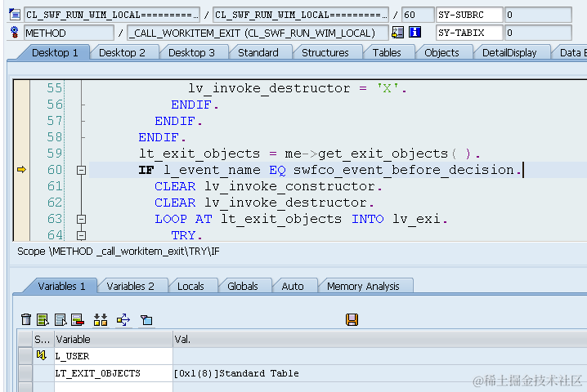The height and width of the screenshot is (392, 587).
Task: Click the SY-TABIX value field
Action: (x=538, y=33)
